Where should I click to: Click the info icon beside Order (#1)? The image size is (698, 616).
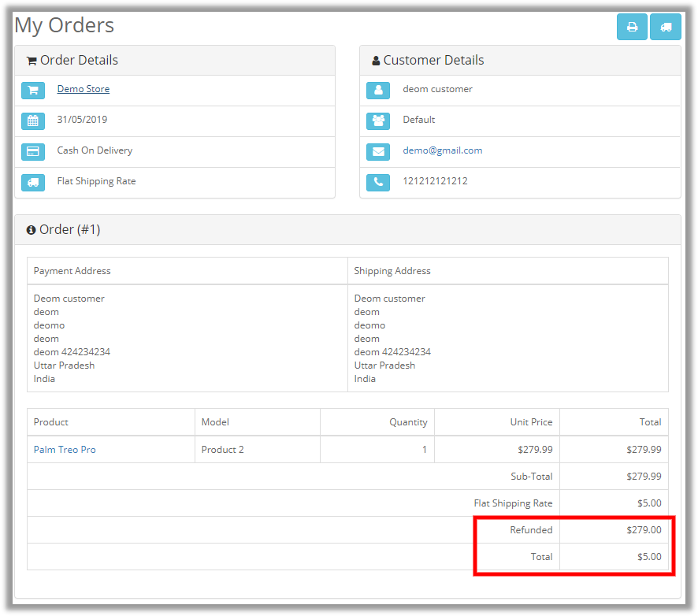pyautogui.click(x=31, y=230)
